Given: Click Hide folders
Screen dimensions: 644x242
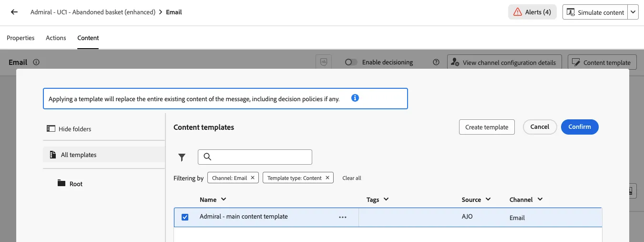Looking at the screenshot, I should (69, 129).
